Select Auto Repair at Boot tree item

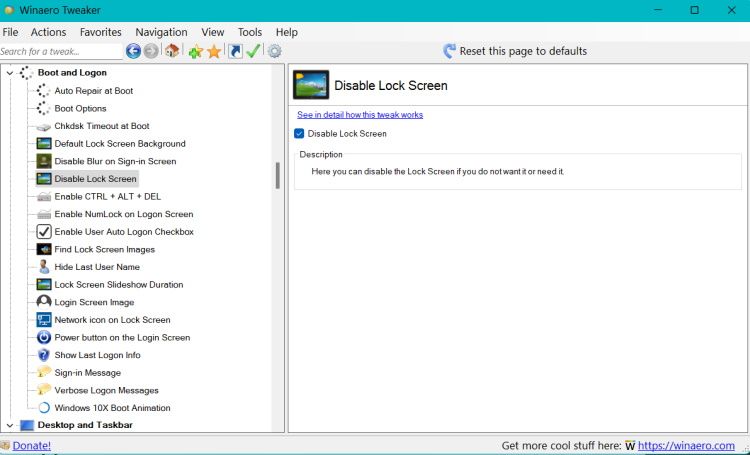94,91
